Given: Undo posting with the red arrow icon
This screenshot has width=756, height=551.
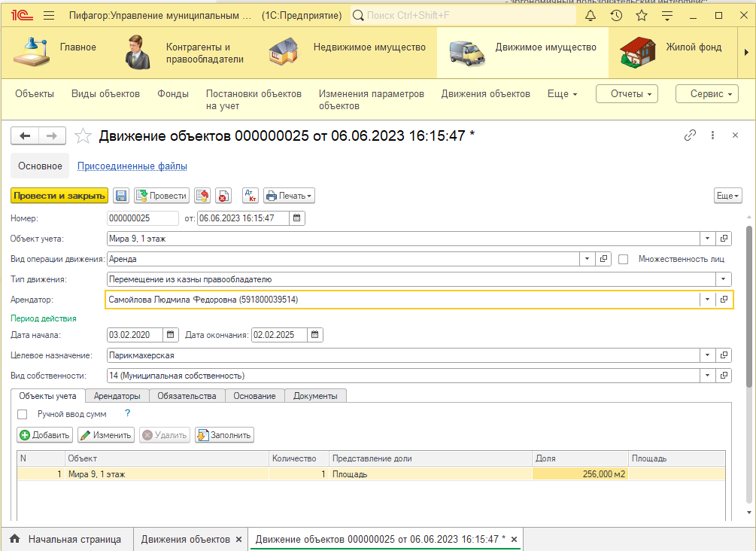Looking at the screenshot, I should point(202,196).
